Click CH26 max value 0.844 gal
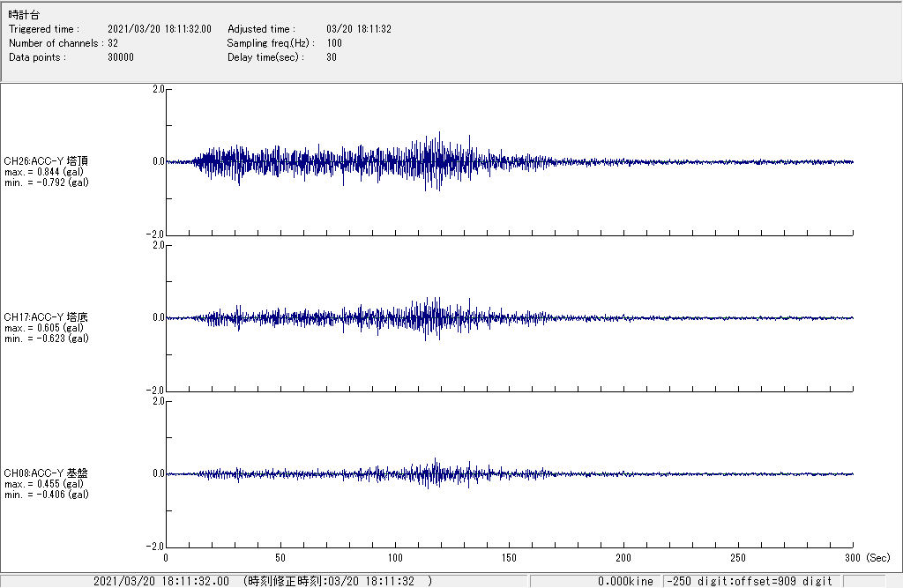This screenshot has width=903, height=588. coord(44,172)
